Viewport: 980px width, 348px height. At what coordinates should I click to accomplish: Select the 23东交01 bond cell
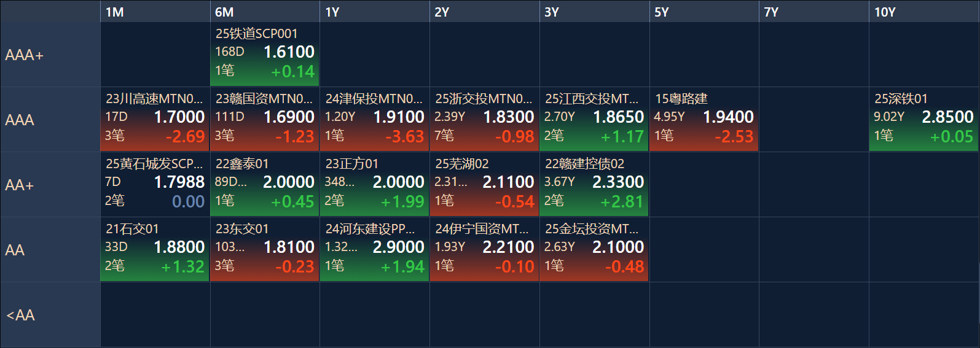tap(265, 250)
